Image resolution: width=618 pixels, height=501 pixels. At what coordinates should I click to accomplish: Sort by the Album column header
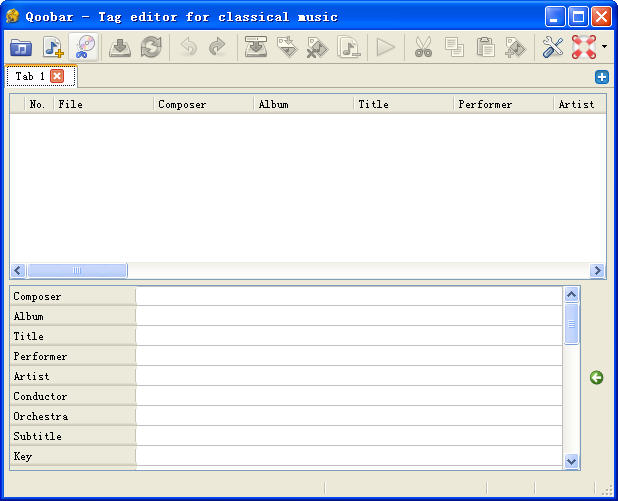303,104
